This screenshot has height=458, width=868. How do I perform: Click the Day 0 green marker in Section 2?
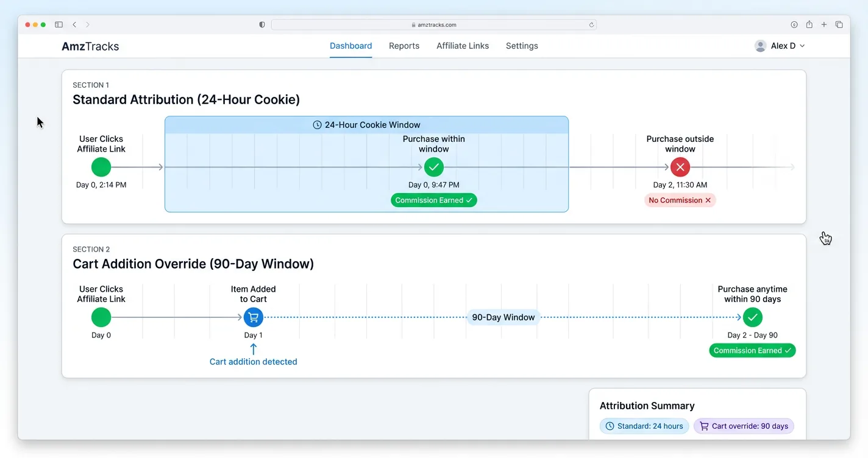[101, 317]
